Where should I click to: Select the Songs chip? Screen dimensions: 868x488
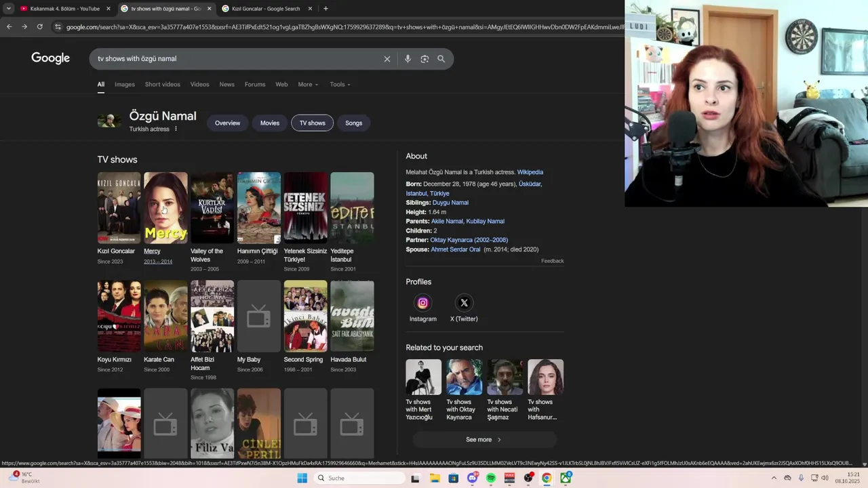pos(353,123)
